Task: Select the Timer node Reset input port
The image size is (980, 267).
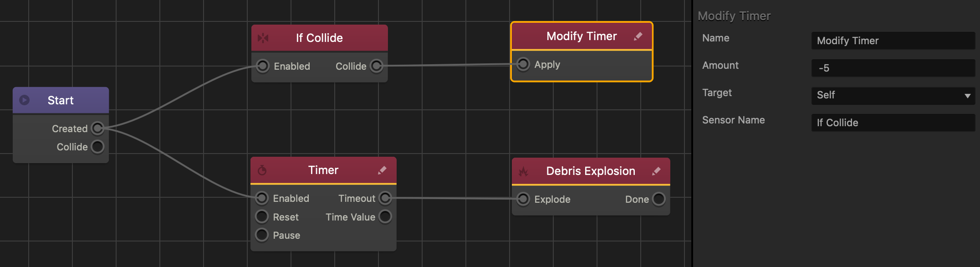Action: pos(262,216)
